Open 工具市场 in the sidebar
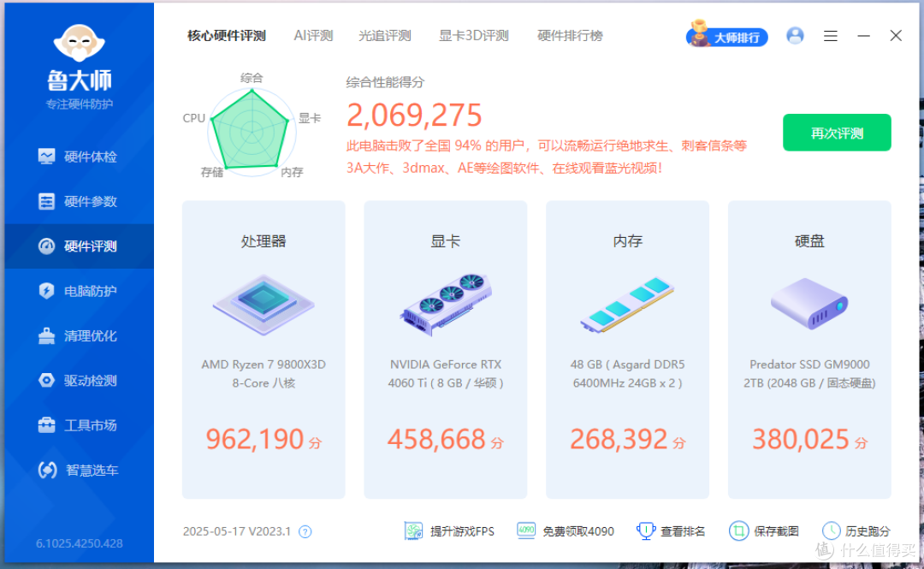 pos(78,425)
